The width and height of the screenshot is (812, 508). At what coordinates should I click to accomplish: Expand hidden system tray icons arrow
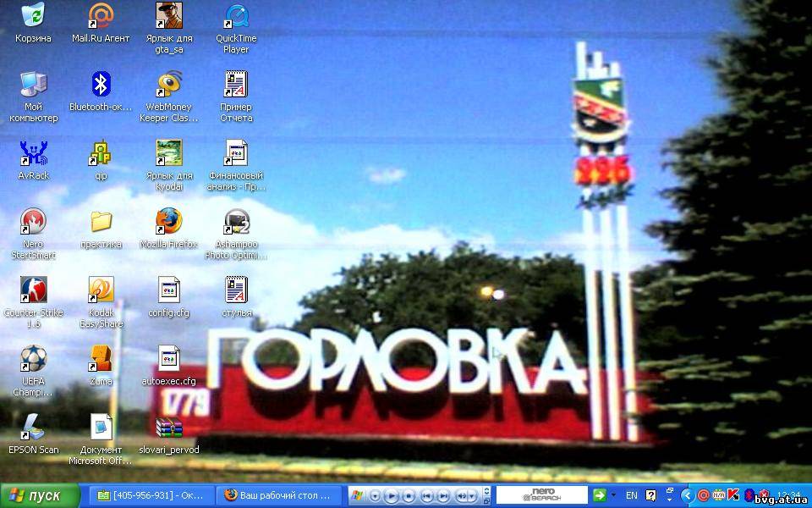pyautogui.click(x=688, y=495)
